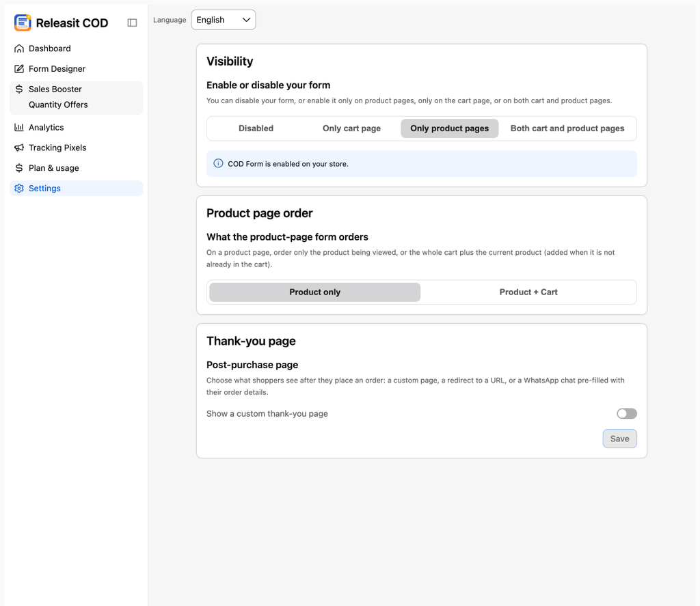Image resolution: width=700 pixels, height=606 pixels.
Task: Open Sales Booster section
Action: [x=77, y=89]
